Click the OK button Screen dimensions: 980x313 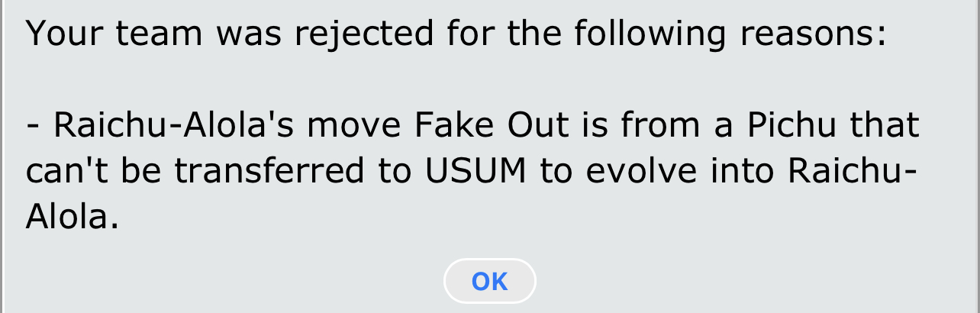click(489, 281)
